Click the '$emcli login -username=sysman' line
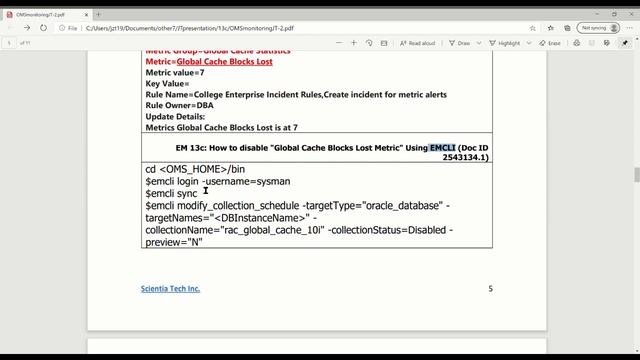Image resolution: width=640 pixels, height=360 pixels. tap(218, 181)
